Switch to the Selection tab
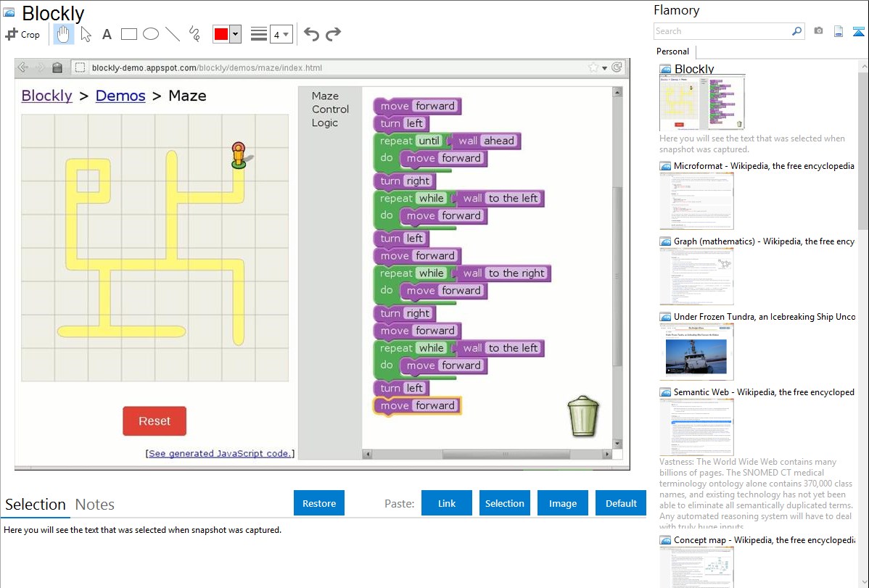The height and width of the screenshot is (588, 869). 36,505
